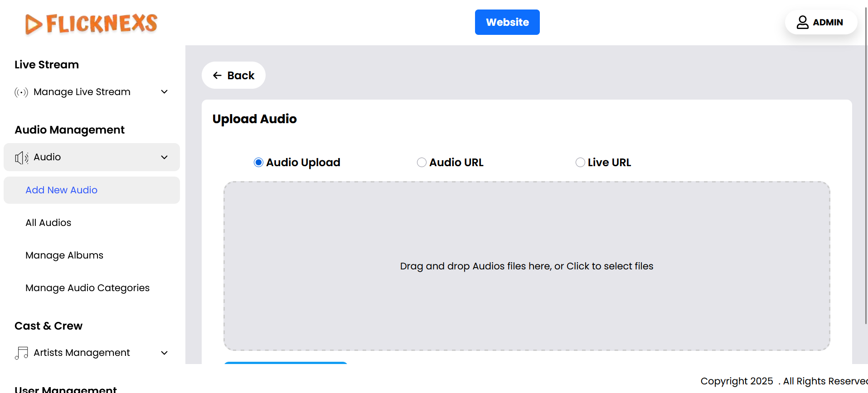Screen dimensions: 868x393
Task: Click the Audio speaker icon in sidebar
Action: (x=21, y=158)
